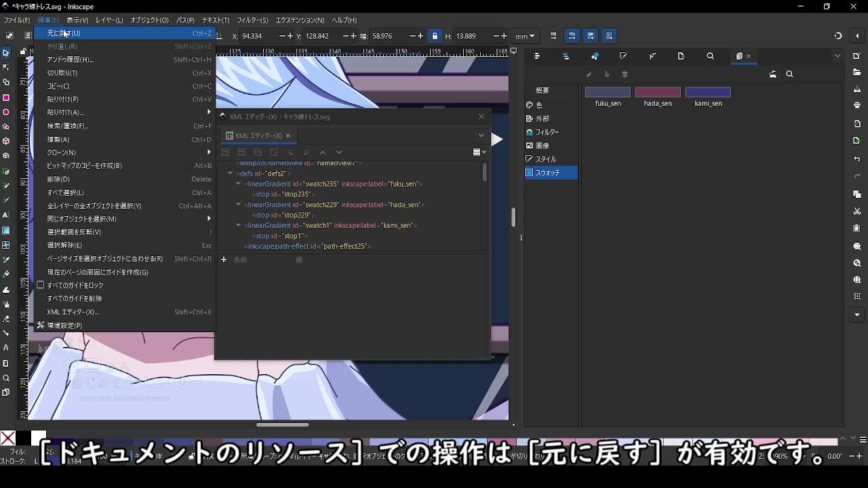The width and height of the screenshot is (868, 488).
Task: Choose Undo (元に戻す) from the Edit menu
Action: [x=124, y=33]
